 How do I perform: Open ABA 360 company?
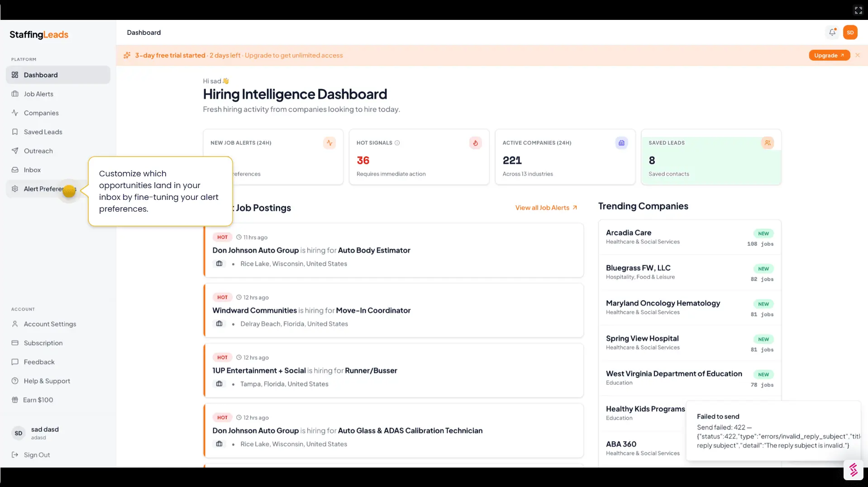[x=643, y=449]
